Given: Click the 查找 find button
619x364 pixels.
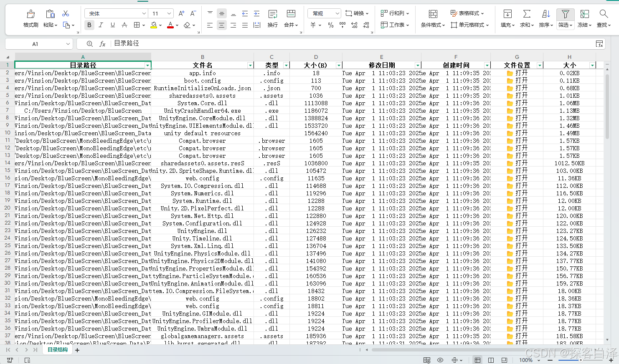Looking at the screenshot, I should click(604, 19).
